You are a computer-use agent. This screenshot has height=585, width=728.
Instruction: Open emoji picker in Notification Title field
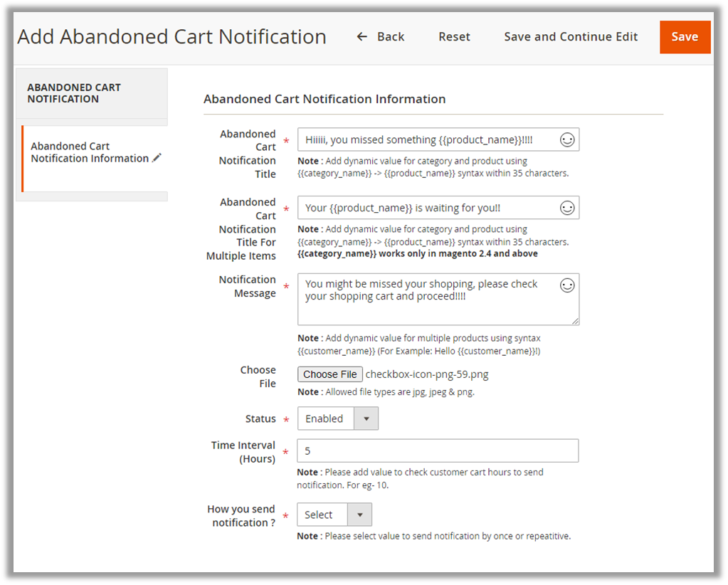(567, 140)
